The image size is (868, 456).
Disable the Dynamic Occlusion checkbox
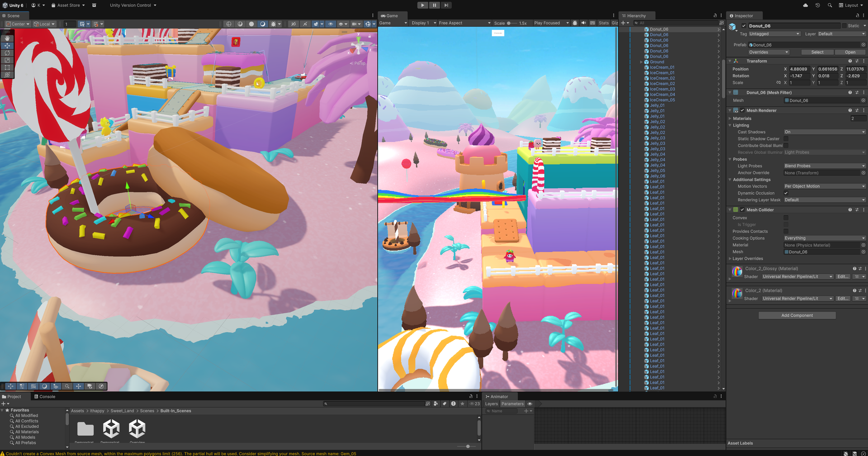786,193
